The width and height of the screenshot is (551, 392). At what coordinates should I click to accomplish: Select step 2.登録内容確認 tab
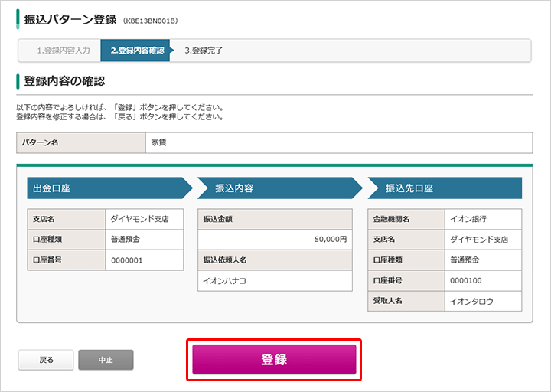coord(137,51)
